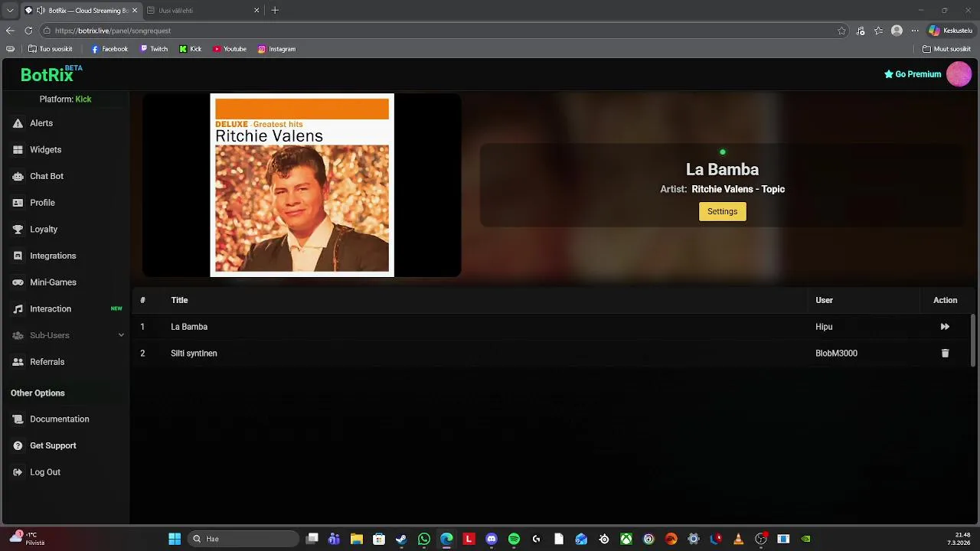Open the Youtube bookmark
The height and width of the screenshot is (551, 980).
pos(230,49)
